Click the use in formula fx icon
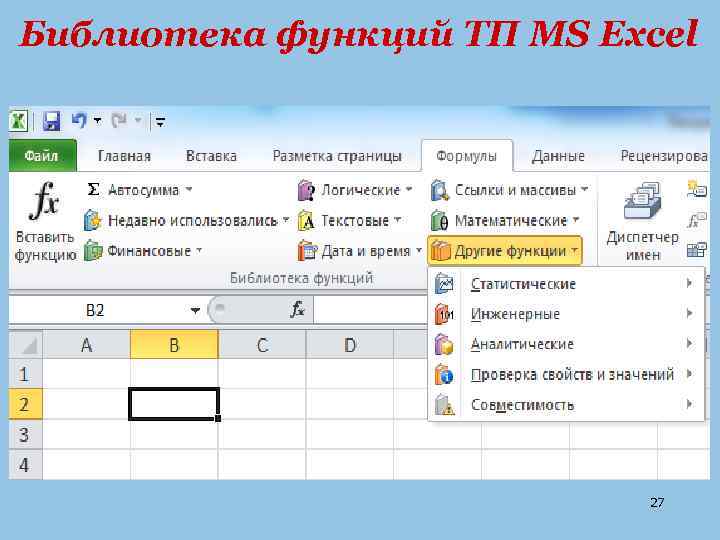720x540 pixels. click(x=697, y=220)
